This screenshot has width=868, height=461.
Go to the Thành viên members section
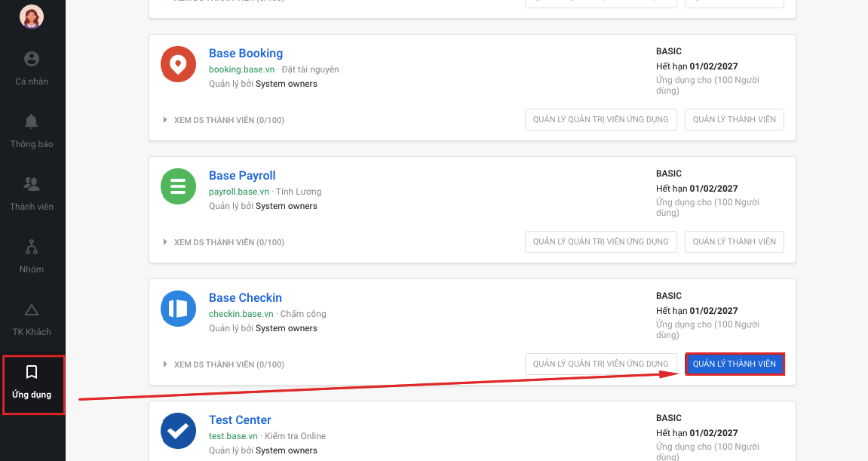click(x=32, y=194)
